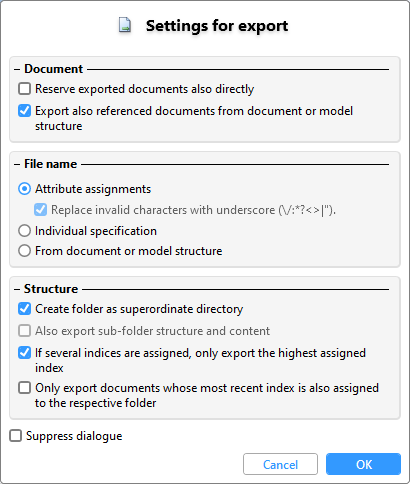Choose Individual specification file name option
Screen dimensions: 410x484
[24, 231]
